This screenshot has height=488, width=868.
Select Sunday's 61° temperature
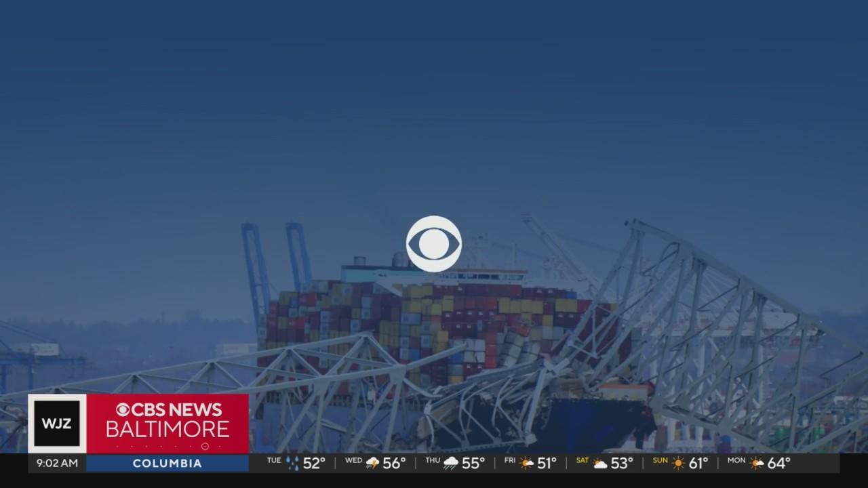pyautogui.click(x=698, y=464)
